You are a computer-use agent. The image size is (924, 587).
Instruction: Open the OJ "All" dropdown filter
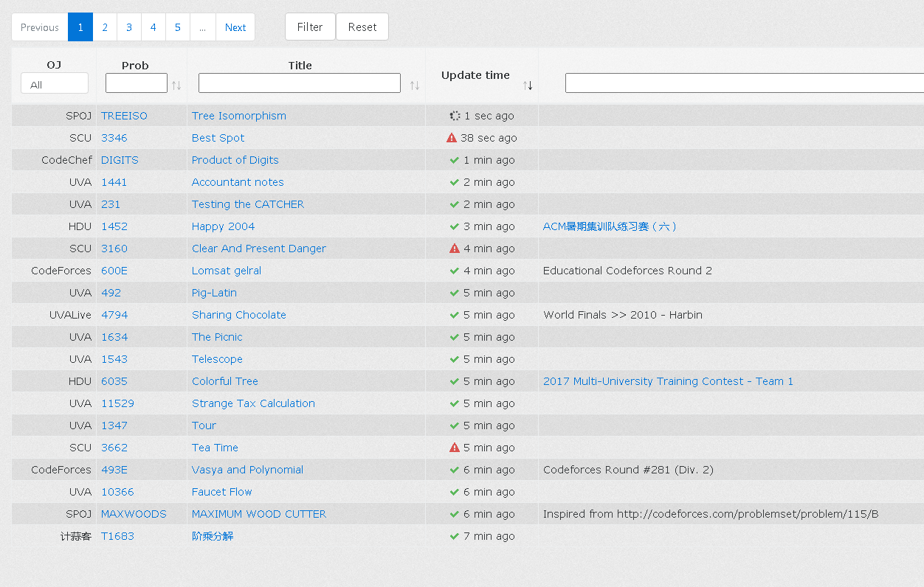(55, 84)
